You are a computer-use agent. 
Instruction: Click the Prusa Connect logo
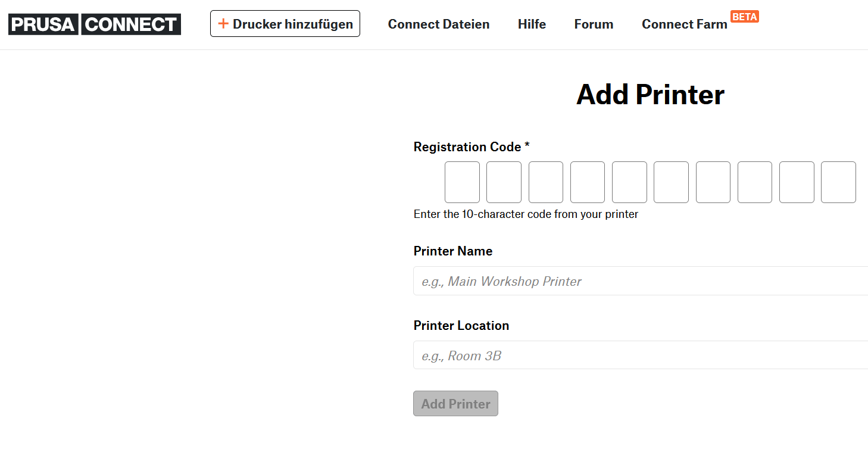95,24
